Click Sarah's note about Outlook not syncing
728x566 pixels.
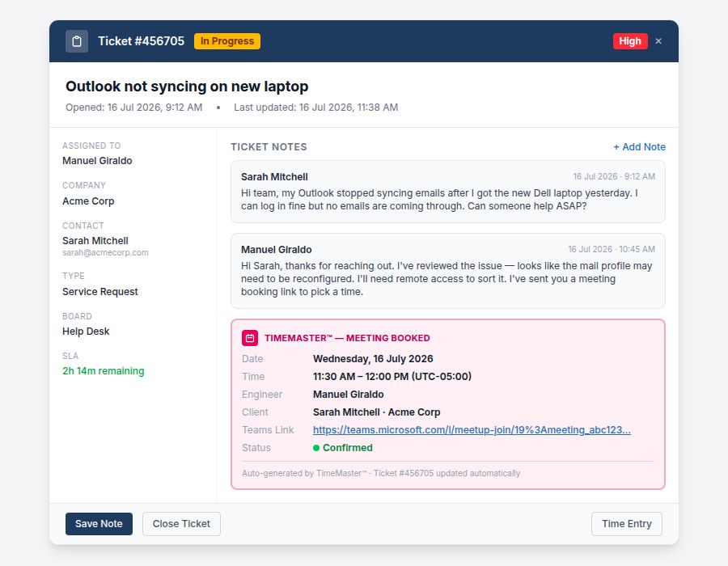click(439, 200)
